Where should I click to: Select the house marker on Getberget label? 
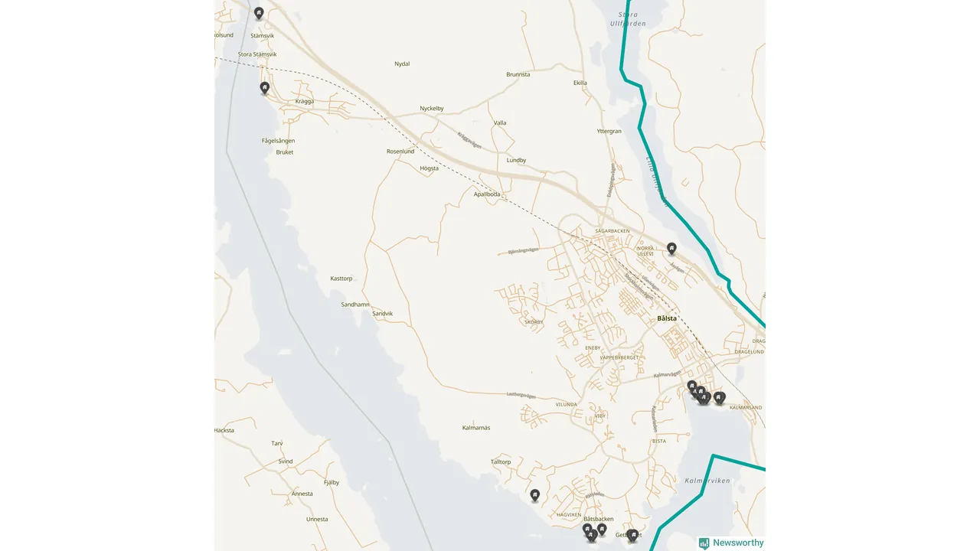click(x=633, y=535)
